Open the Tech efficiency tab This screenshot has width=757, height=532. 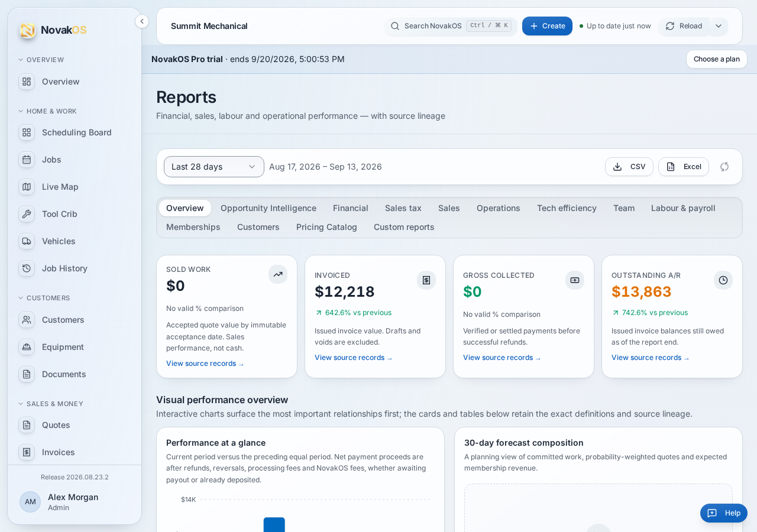coord(567,208)
